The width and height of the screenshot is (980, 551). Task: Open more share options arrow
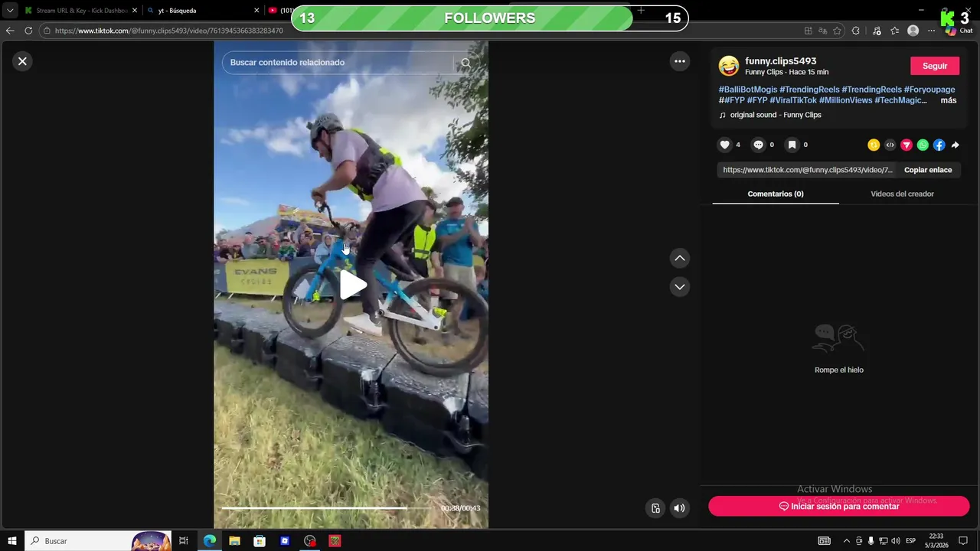coord(955,145)
